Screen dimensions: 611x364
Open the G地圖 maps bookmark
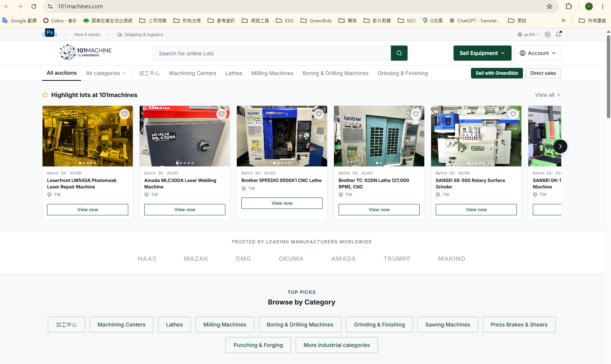433,20
